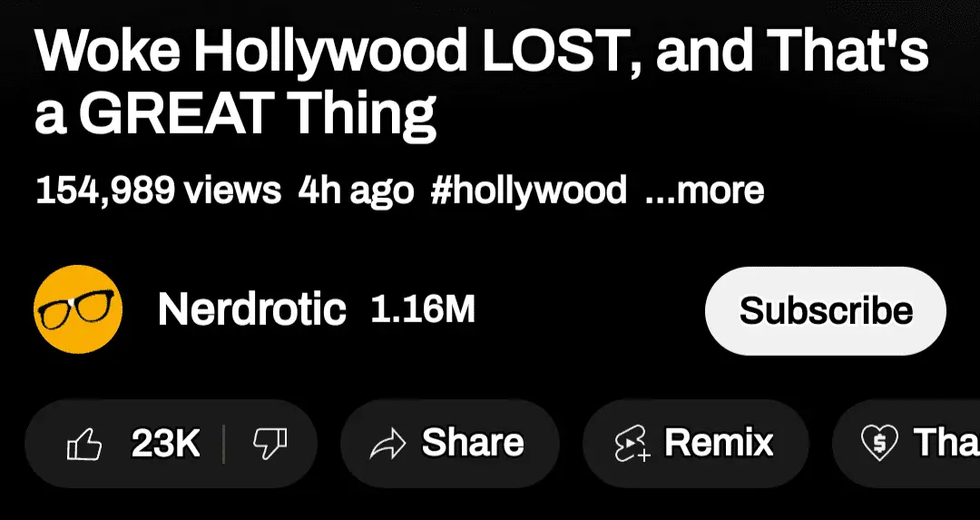Like the video with thumbs up icon
980x520 pixels.
[85, 445]
